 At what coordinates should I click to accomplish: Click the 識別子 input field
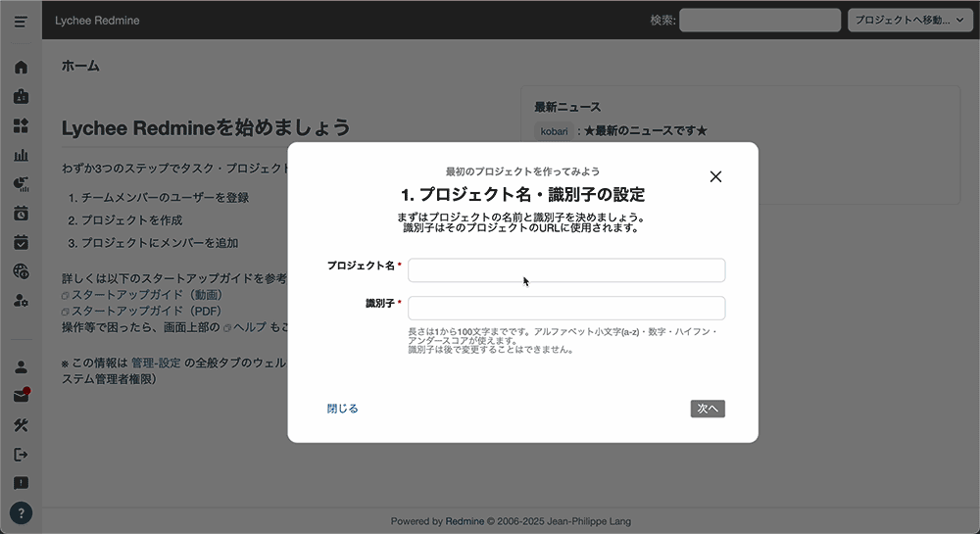(566, 308)
